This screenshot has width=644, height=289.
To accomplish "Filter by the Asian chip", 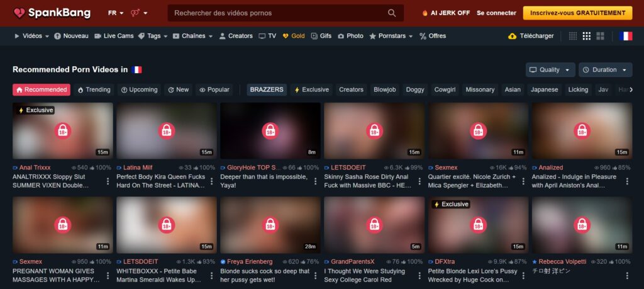I will (x=513, y=89).
